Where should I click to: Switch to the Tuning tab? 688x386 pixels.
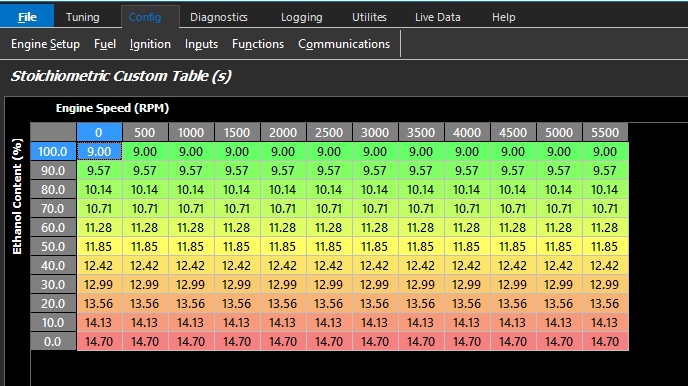(82, 17)
